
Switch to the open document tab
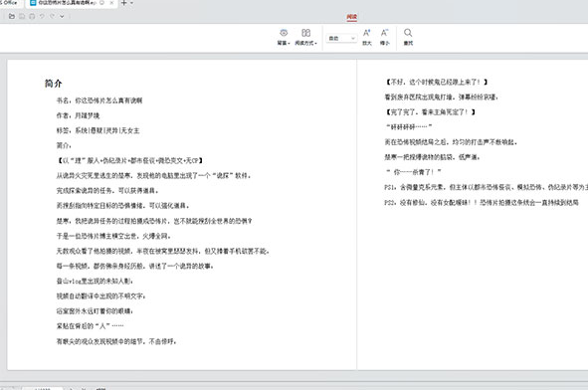72,3
